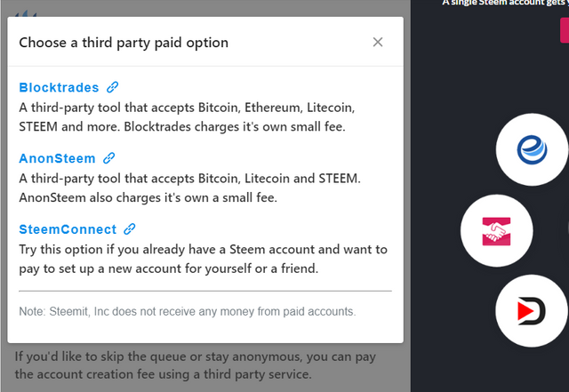Click the 'A single Steem account gets' heading
The height and width of the screenshot is (392, 569).
point(504,4)
